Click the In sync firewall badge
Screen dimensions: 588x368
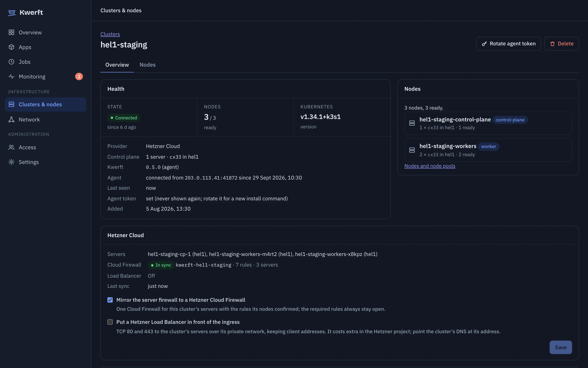point(161,265)
